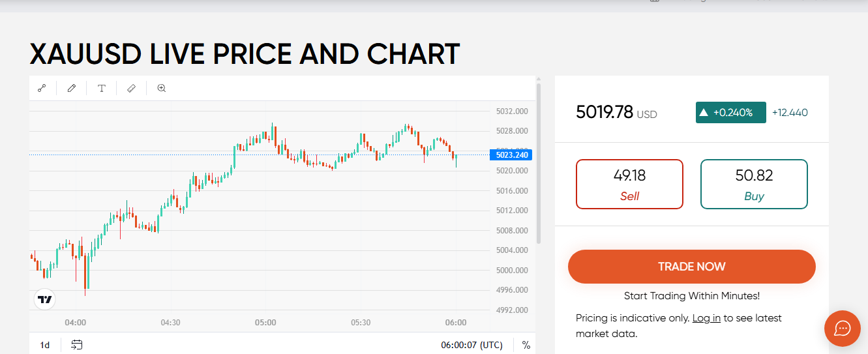Click the 5032.000 price axis label

(511, 111)
